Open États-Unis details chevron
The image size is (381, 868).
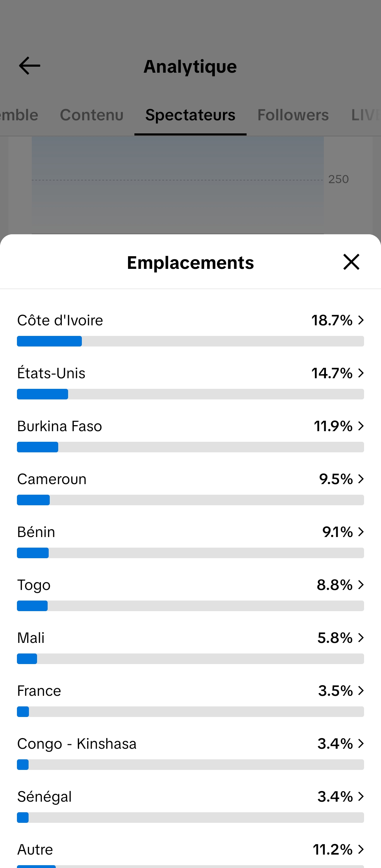click(361, 373)
